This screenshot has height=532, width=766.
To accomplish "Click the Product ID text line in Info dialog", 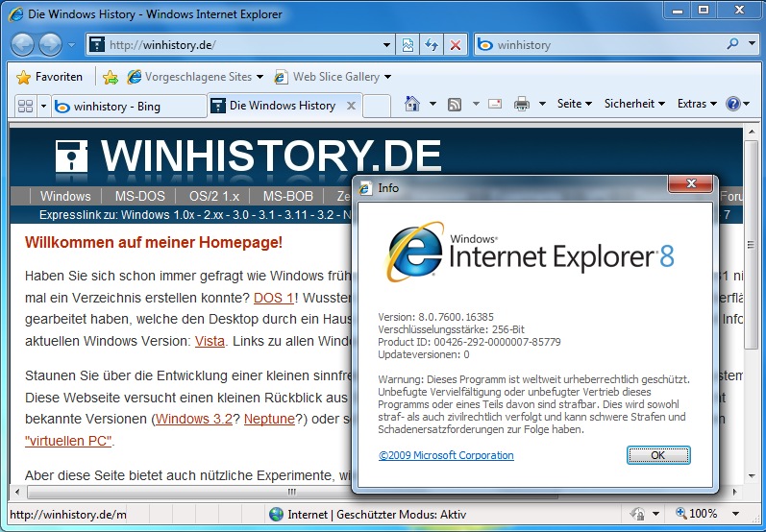I will click(469, 342).
